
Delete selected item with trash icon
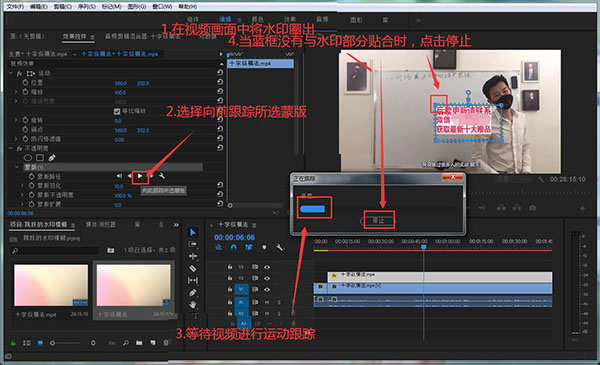pos(166,343)
